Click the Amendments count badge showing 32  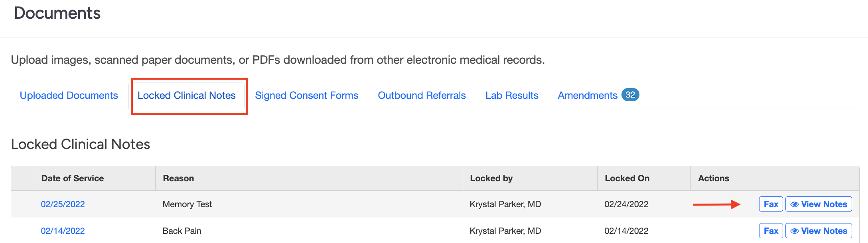(x=630, y=95)
